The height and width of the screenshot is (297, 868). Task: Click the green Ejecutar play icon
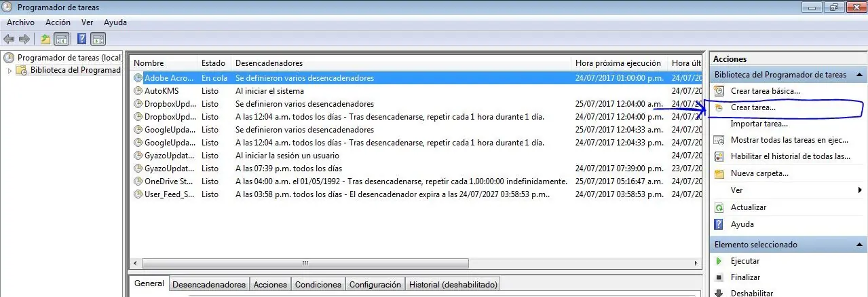pyautogui.click(x=719, y=261)
